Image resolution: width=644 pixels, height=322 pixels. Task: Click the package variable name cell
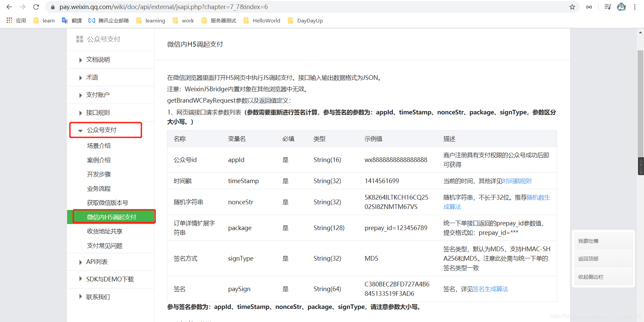coord(240,228)
